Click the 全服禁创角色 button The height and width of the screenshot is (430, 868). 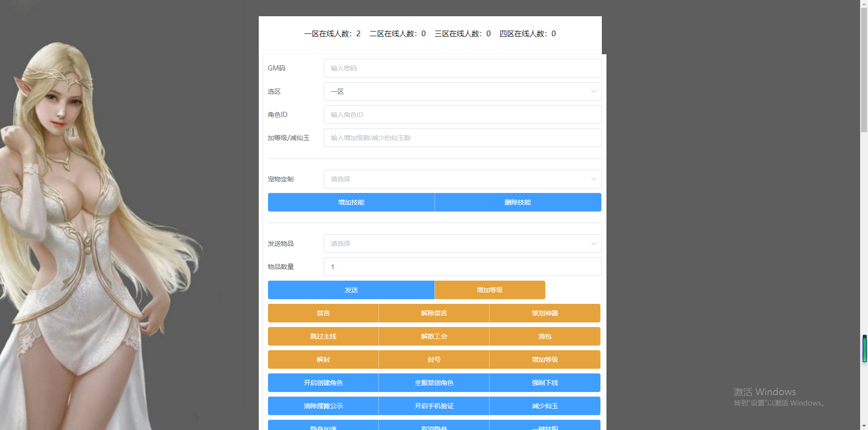(x=434, y=383)
